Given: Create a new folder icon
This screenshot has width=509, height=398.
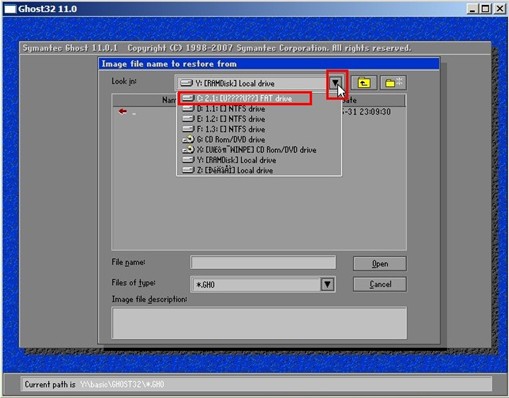Looking at the screenshot, I should point(393,83).
